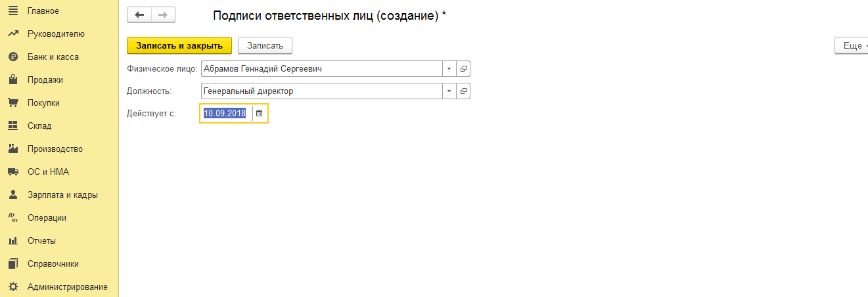Click the Записать button
The width and height of the screenshot is (868, 297).
coord(265,45)
